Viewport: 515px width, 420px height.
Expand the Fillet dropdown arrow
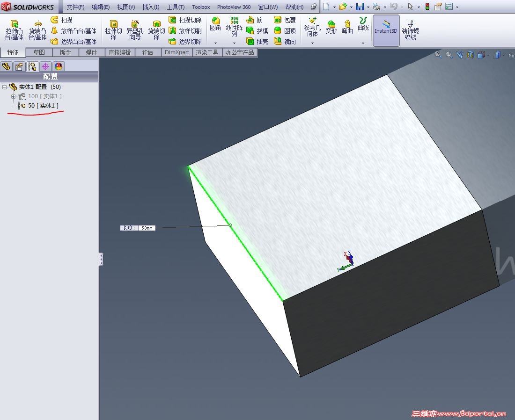215,43
